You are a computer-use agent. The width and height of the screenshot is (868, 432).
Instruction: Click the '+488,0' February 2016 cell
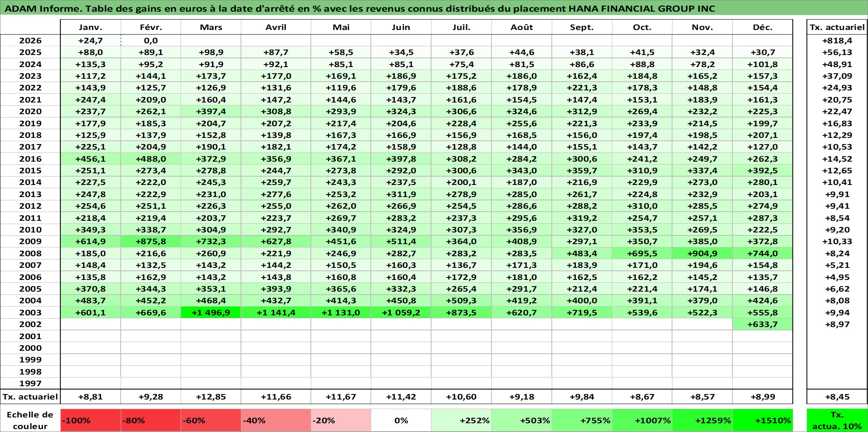click(x=151, y=159)
